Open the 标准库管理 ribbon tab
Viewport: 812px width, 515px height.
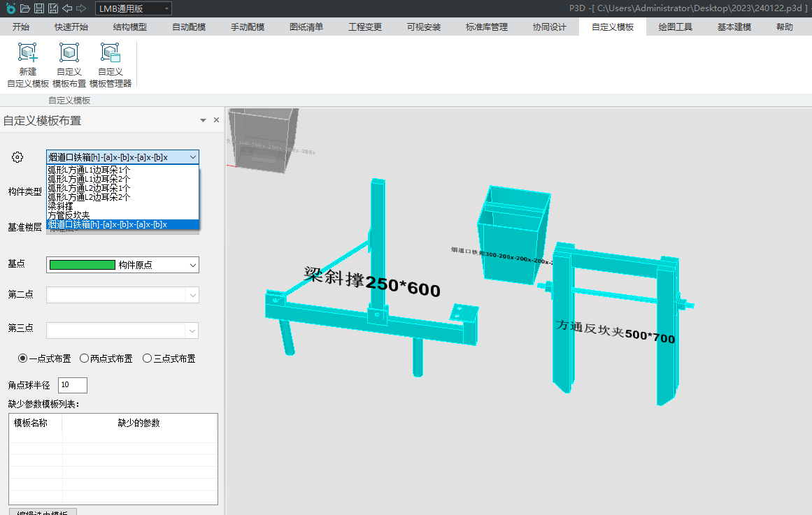coord(486,27)
